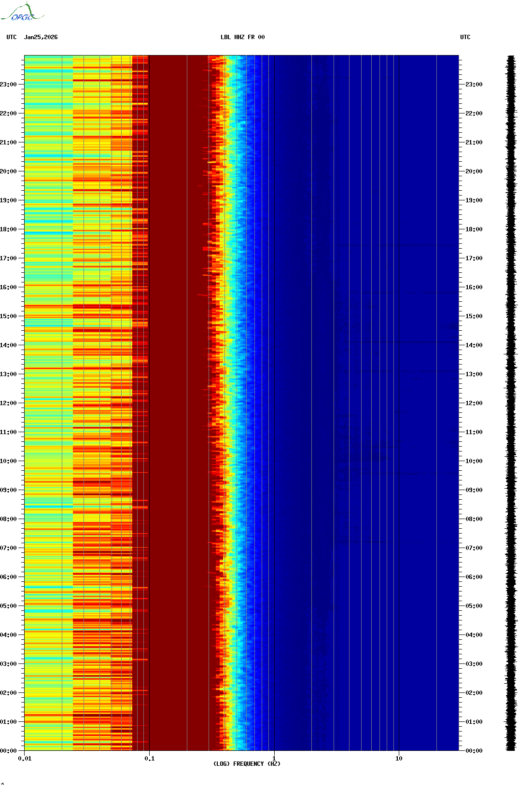532x789 pixels.
Task: Click the 0.01 frequency axis label
Action: [x=25, y=759]
